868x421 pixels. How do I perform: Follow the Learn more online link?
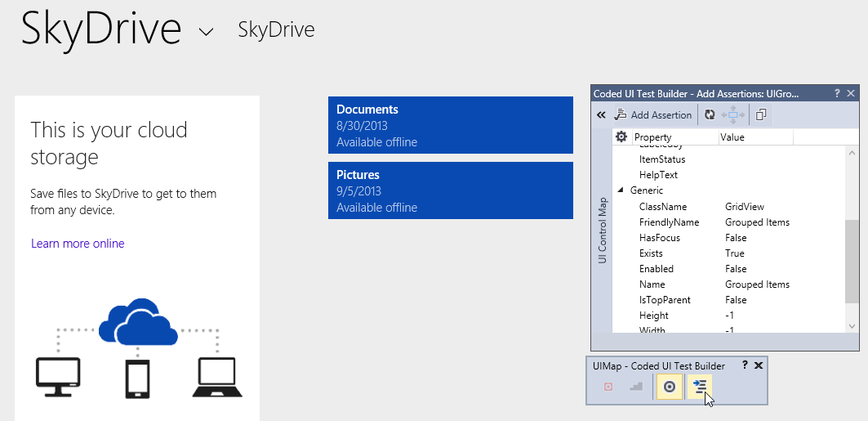78,244
